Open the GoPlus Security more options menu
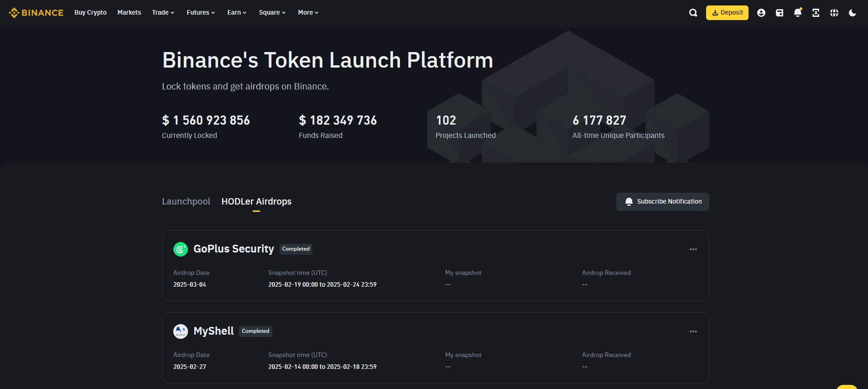This screenshot has width=868, height=389. pyautogui.click(x=693, y=249)
